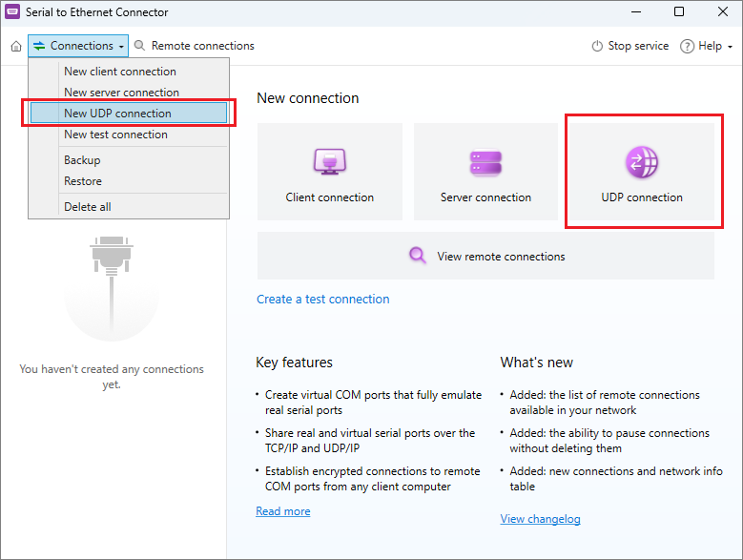
Task: Click the UDP connection tile label
Action: tap(642, 197)
